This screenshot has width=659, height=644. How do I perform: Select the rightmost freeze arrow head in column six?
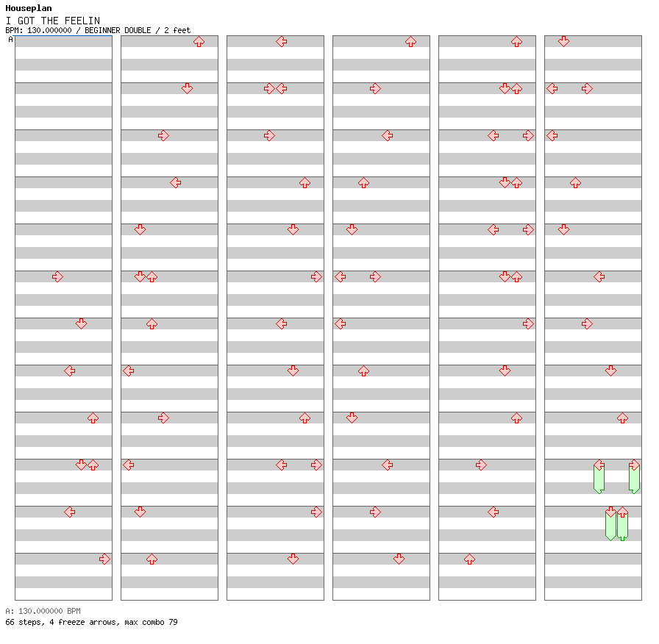pos(634,465)
